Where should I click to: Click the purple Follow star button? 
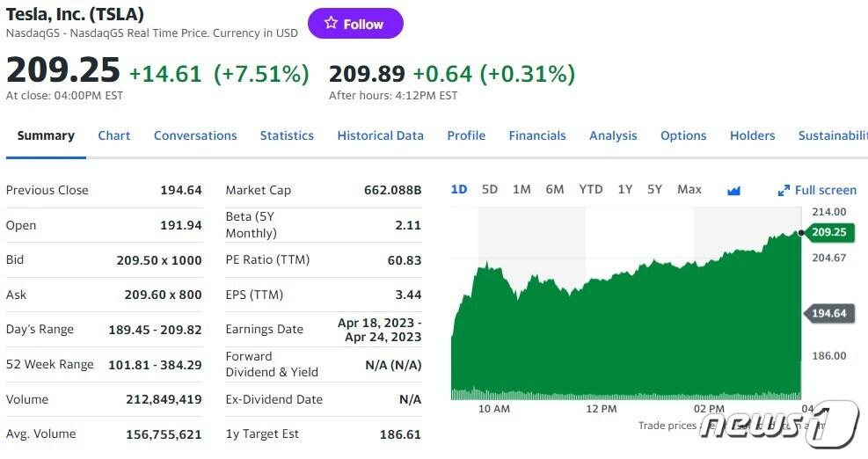tap(354, 24)
